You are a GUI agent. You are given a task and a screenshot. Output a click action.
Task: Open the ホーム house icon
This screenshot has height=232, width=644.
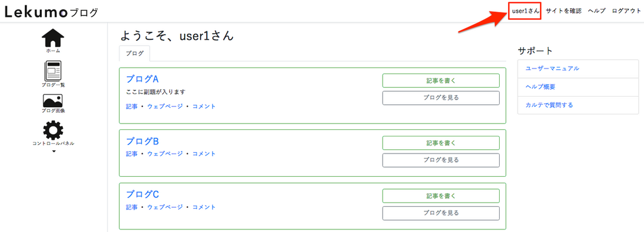coord(53,37)
